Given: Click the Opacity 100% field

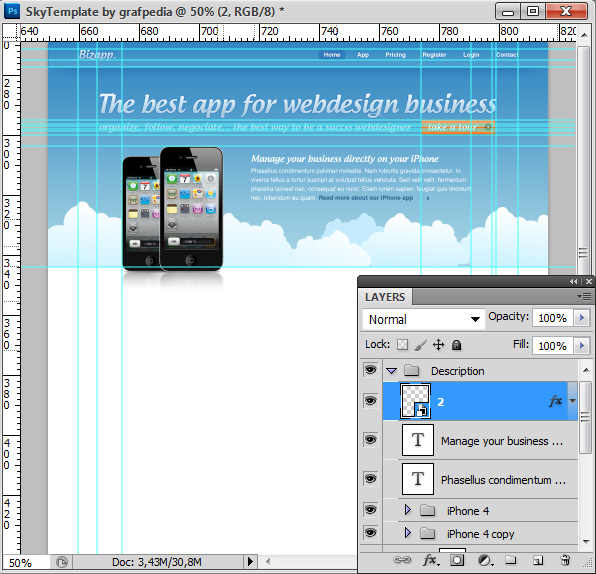Looking at the screenshot, I should pyautogui.click(x=553, y=317).
